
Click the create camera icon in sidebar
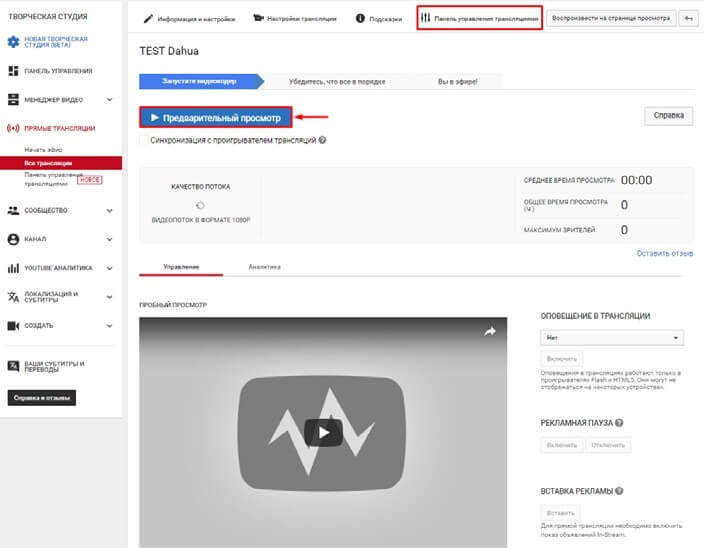13,326
